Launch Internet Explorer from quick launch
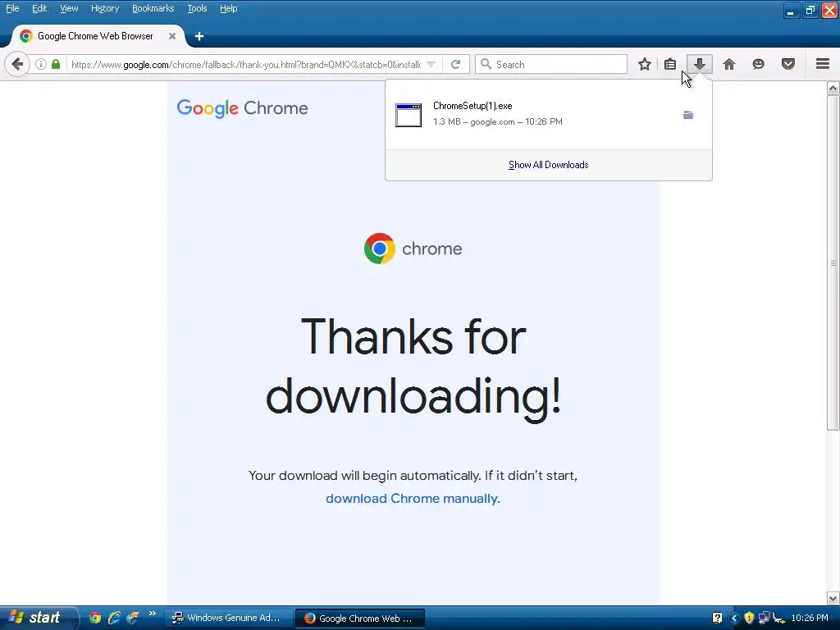 pos(114,618)
